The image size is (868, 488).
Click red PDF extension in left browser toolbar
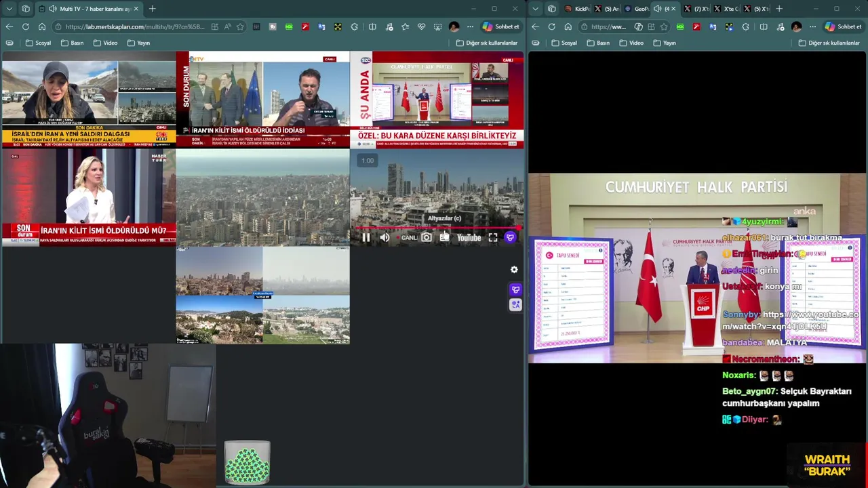305,26
